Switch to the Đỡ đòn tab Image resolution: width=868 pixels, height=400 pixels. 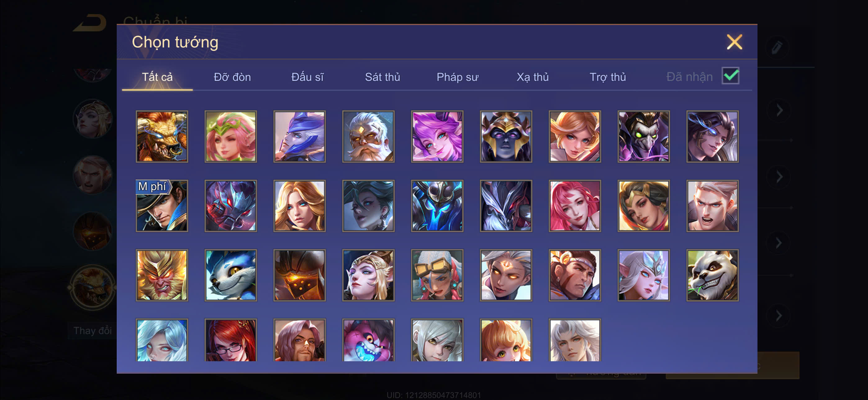(x=232, y=77)
